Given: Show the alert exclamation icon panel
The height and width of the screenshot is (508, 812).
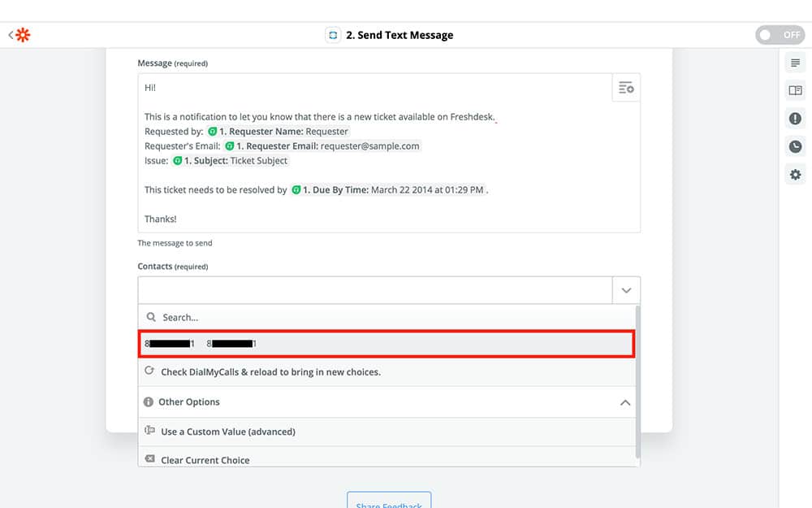Looking at the screenshot, I should click(795, 119).
